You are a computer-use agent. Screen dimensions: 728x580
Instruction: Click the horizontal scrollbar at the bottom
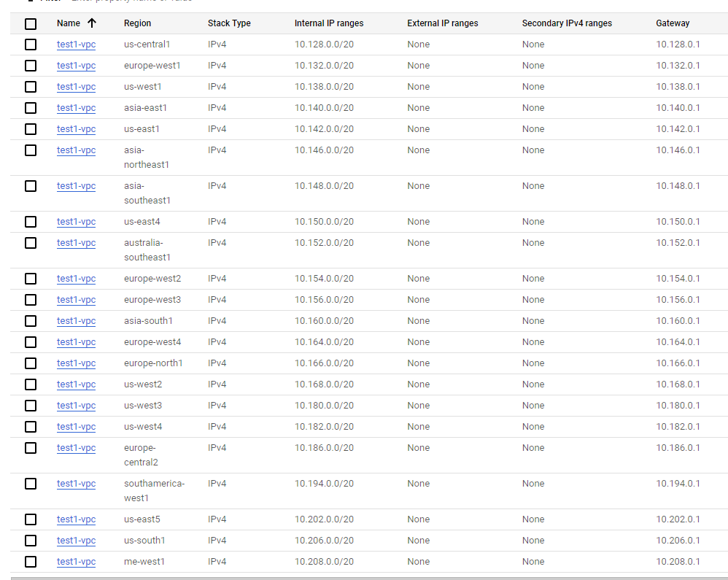[365, 578]
